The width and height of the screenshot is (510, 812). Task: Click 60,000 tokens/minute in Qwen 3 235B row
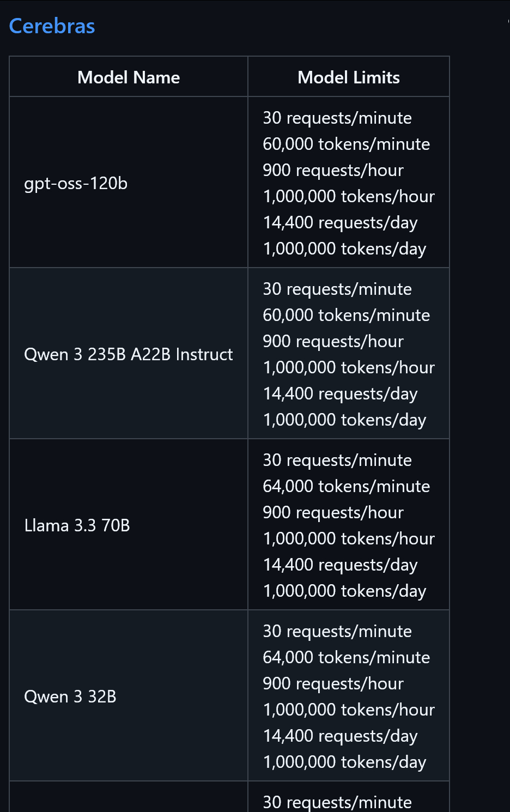pyautogui.click(x=347, y=315)
